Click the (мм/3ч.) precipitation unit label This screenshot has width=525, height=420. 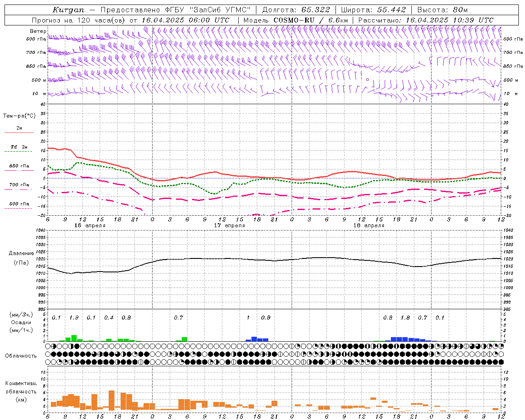point(21,315)
